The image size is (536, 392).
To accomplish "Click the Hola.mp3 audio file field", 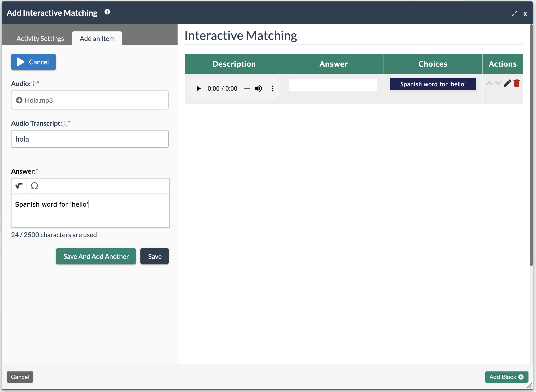I will pyautogui.click(x=90, y=100).
